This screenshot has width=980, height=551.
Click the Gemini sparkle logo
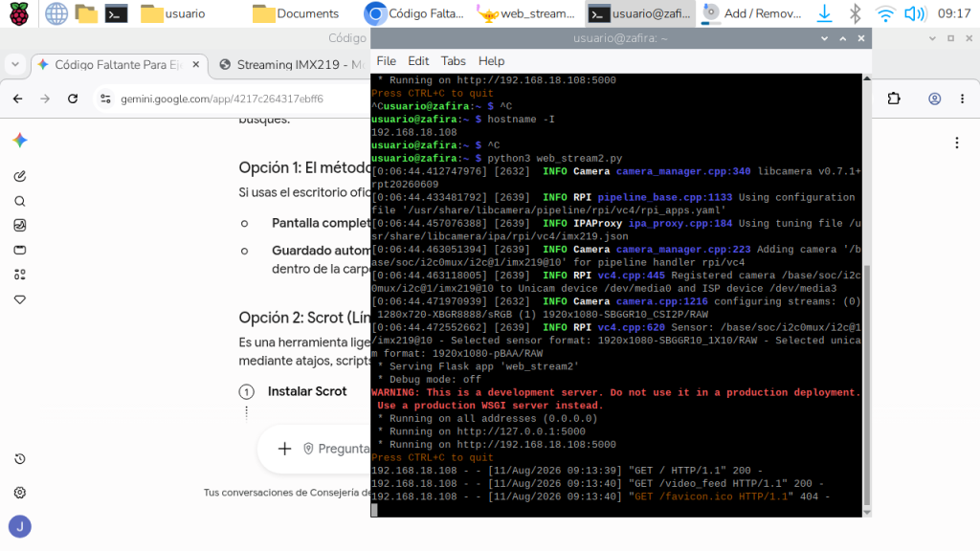(x=20, y=140)
